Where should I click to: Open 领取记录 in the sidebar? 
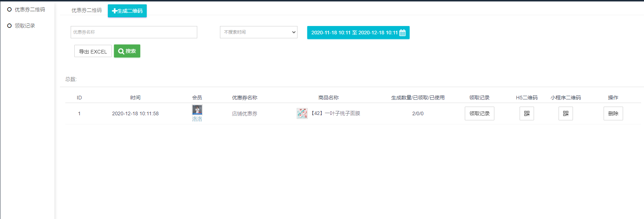click(25, 26)
